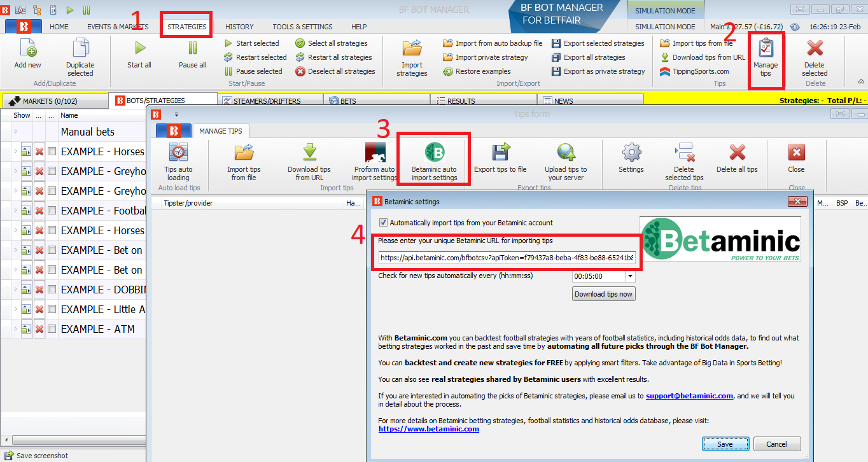Click Select all strategies
The height and width of the screenshot is (462, 868).
pyautogui.click(x=332, y=43)
